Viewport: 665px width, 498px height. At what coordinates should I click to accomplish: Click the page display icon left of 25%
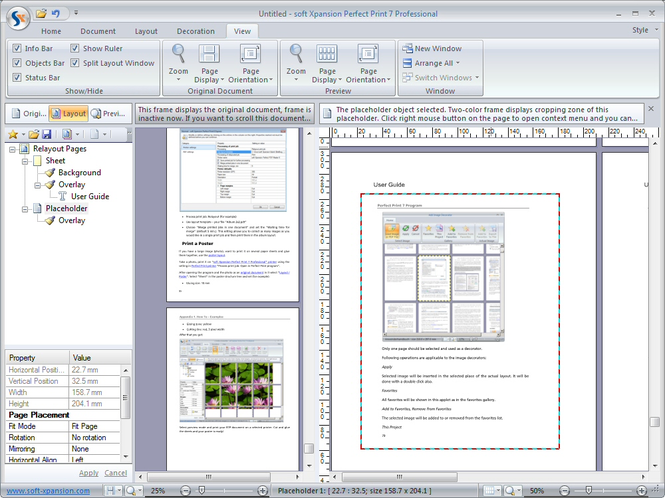[x=110, y=490]
